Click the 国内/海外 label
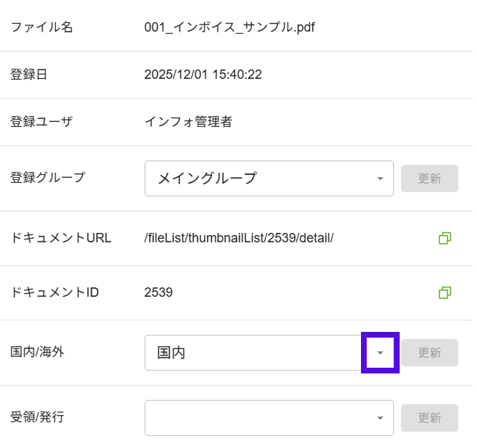 coord(43,351)
